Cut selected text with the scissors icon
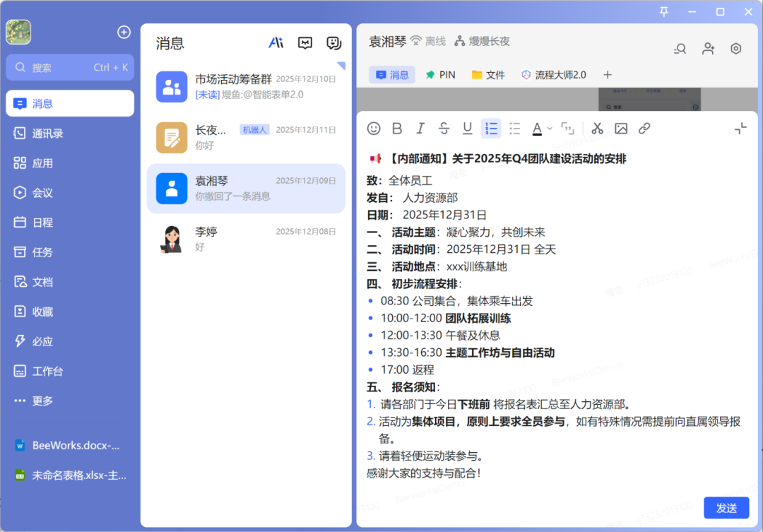Image resolution: width=763 pixels, height=532 pixels. coord(597,129)
